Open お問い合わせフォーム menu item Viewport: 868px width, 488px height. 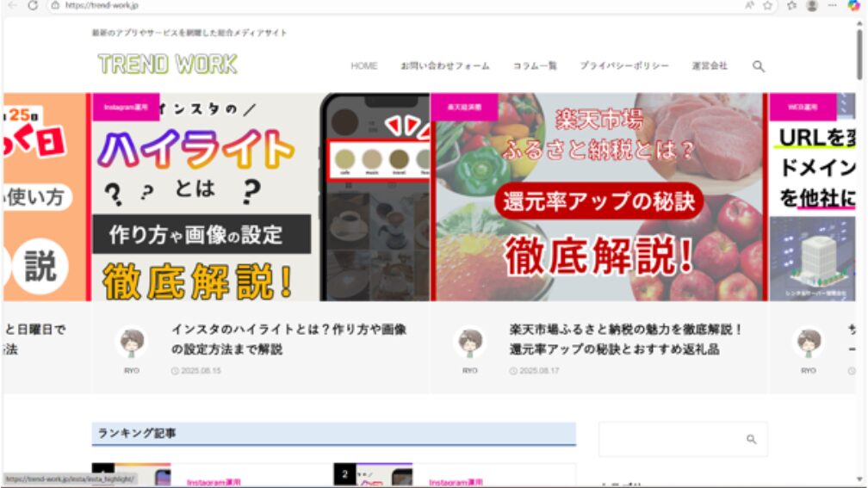(x=444, y=66)
